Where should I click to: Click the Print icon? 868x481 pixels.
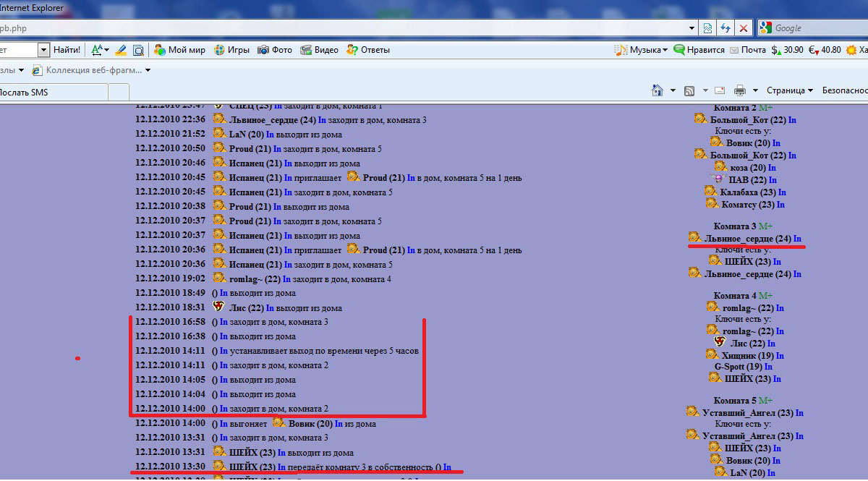pyautogui.click(x=739, y=90)
